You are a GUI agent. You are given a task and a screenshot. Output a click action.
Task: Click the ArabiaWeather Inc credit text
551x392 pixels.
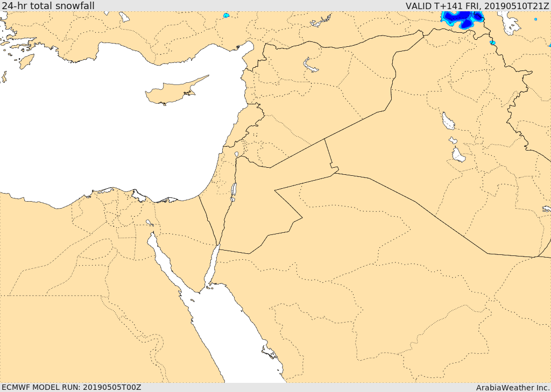coord(512,388)
